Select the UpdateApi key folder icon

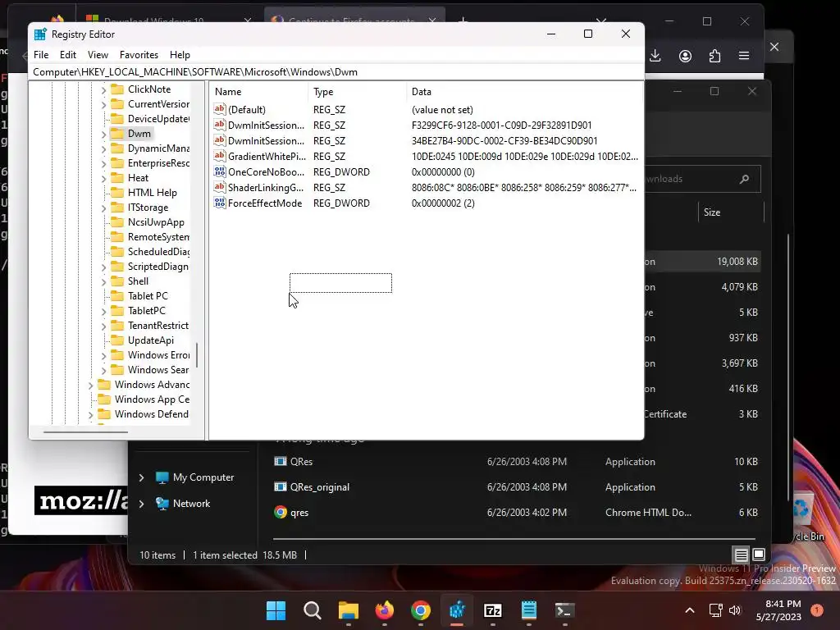tap(116, 340)
